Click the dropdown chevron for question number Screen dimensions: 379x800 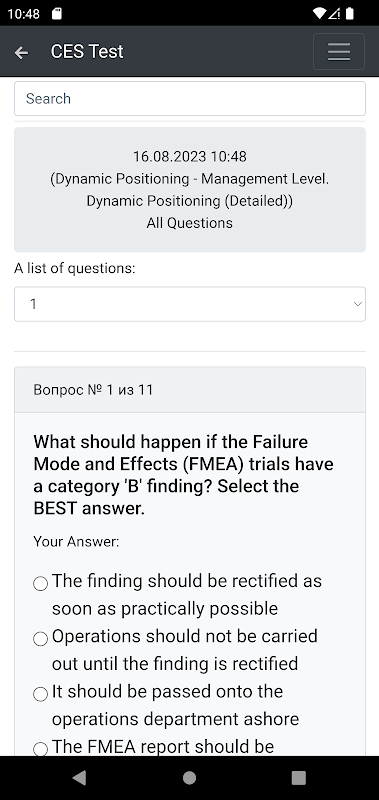point(358,304)
